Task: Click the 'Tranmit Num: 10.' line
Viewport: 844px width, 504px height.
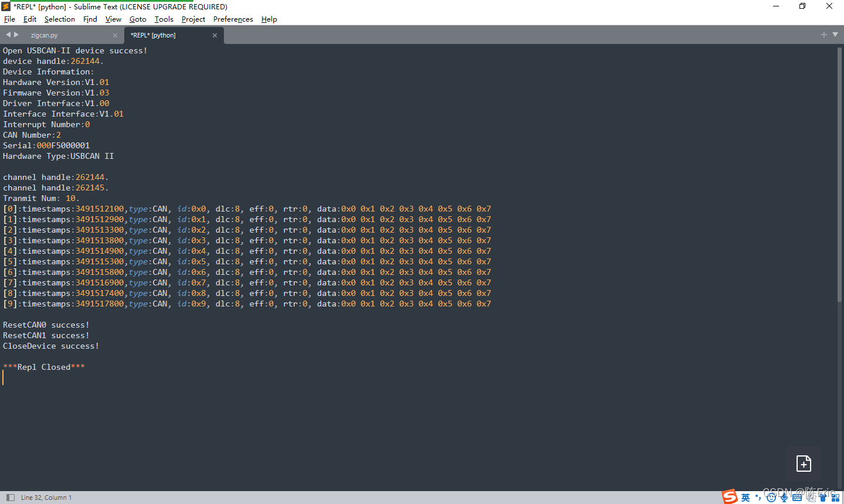Action: [x=41, y=199]
